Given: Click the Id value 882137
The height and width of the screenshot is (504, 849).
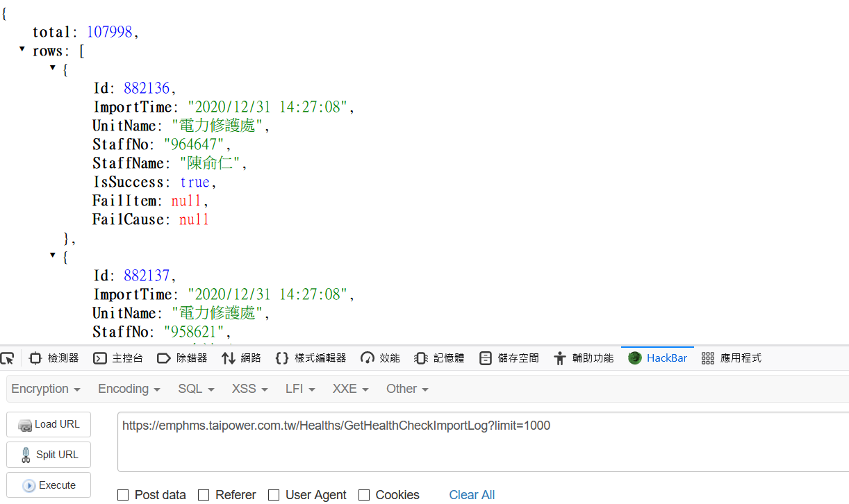Looking at the screenshot, I should point(147,276).
